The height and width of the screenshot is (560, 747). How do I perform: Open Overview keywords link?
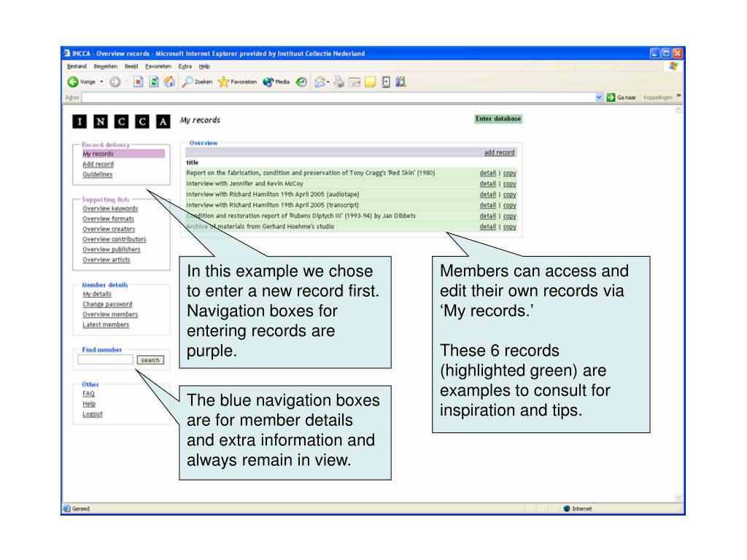point(110,209)
